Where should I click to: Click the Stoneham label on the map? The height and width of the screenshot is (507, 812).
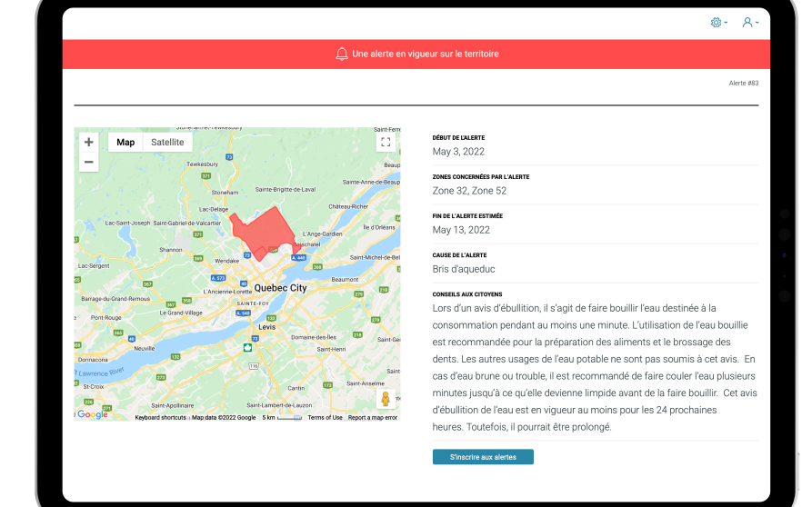tap(225, 193)
